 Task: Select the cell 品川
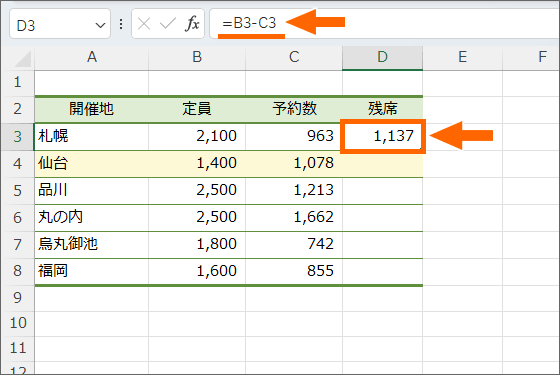pos(92,191)
